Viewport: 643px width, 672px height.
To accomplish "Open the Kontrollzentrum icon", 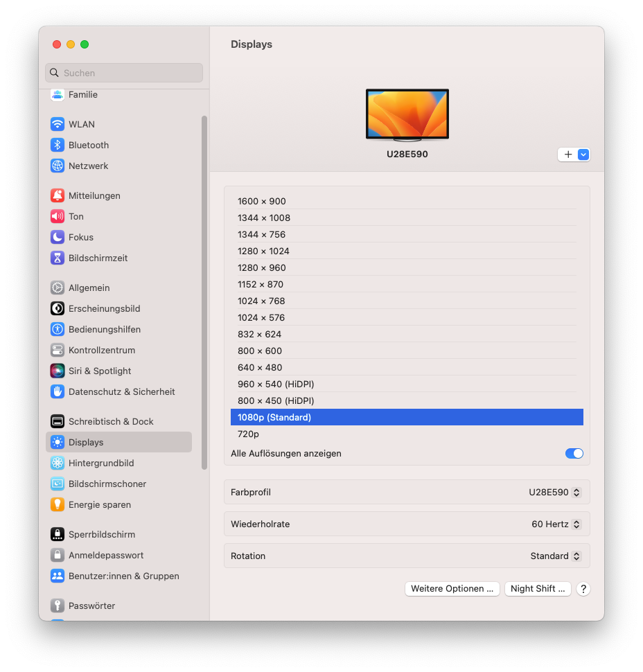I will pyautogui.click(x=58, y=350).
